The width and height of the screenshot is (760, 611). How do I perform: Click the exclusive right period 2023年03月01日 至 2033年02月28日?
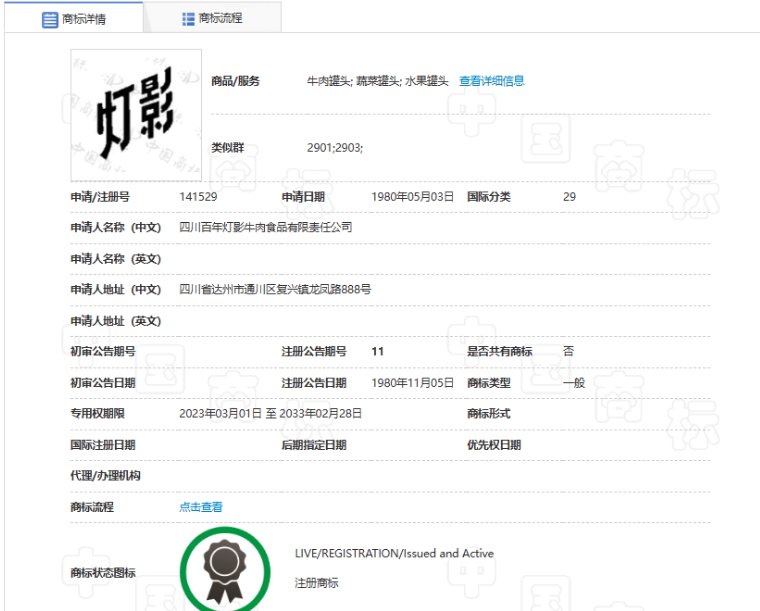click(270, 413)
